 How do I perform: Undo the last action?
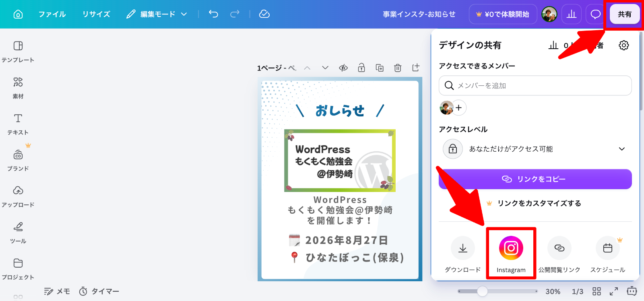point(213,14)
